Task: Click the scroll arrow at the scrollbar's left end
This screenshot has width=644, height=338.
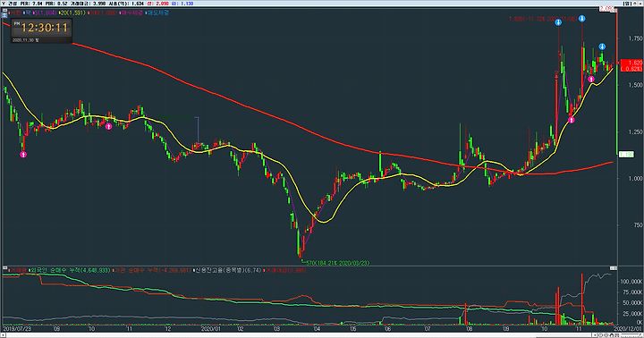Action: (4, 335)
